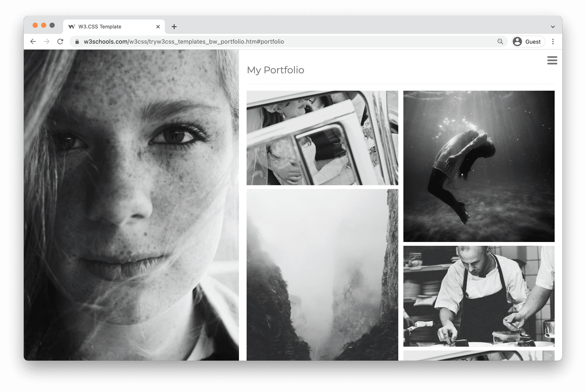Viewport: 586px width, 392px height.
Task: Click the freckled woman portrait image
Action: [131, 205]
